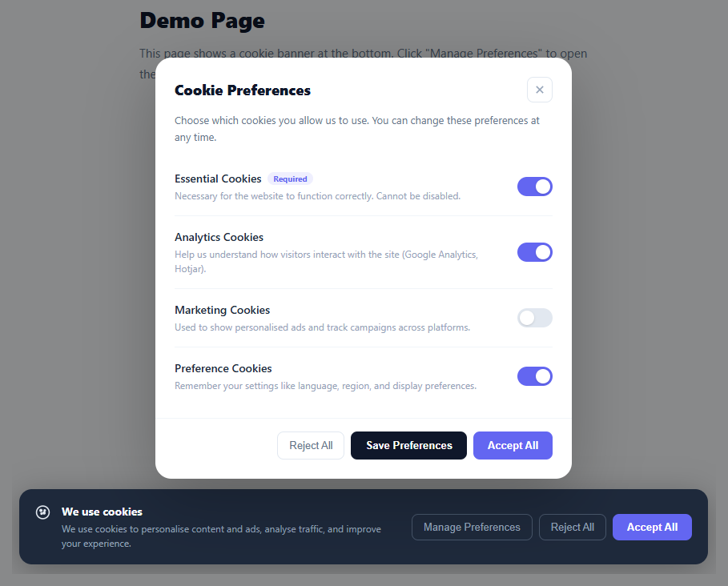
Task: Click the 'We use cookies' banner heading
Action: [102, 512]
